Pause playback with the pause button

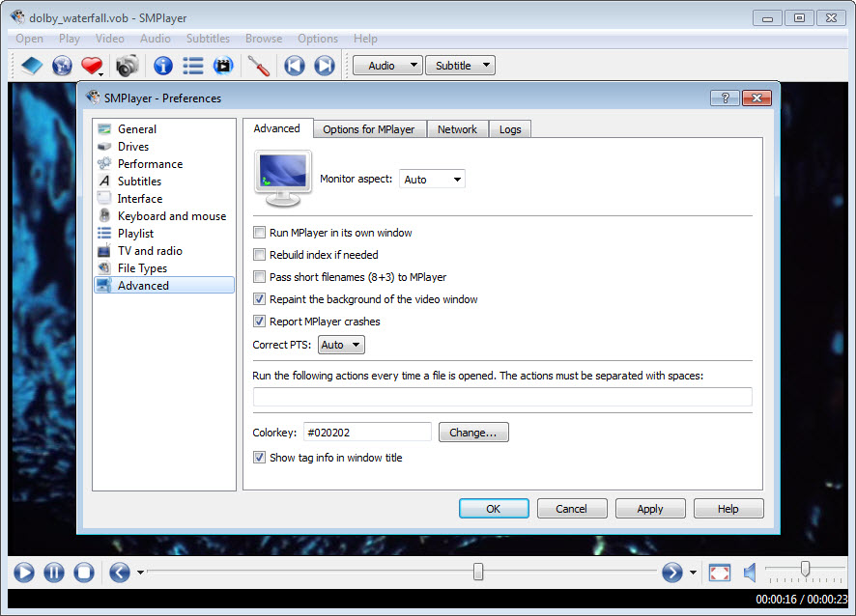pyautogui.click(x=54, y=573)
